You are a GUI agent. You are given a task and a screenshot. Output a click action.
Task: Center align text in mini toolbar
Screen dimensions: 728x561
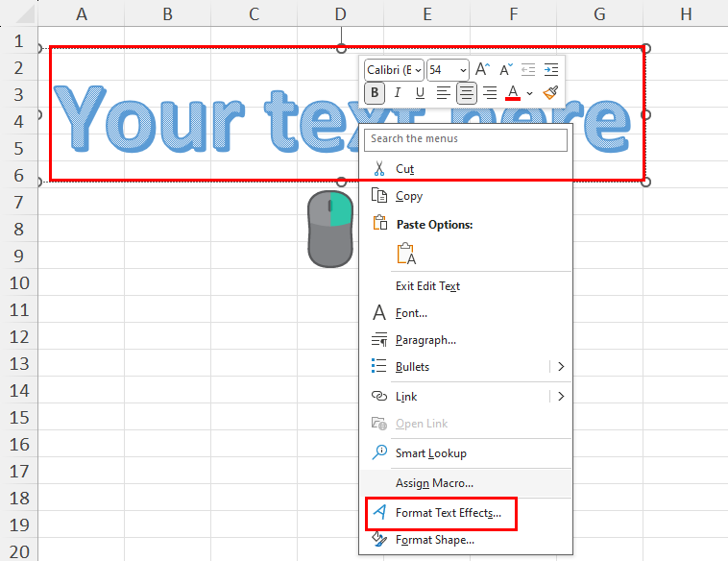(x=467, y=93)
